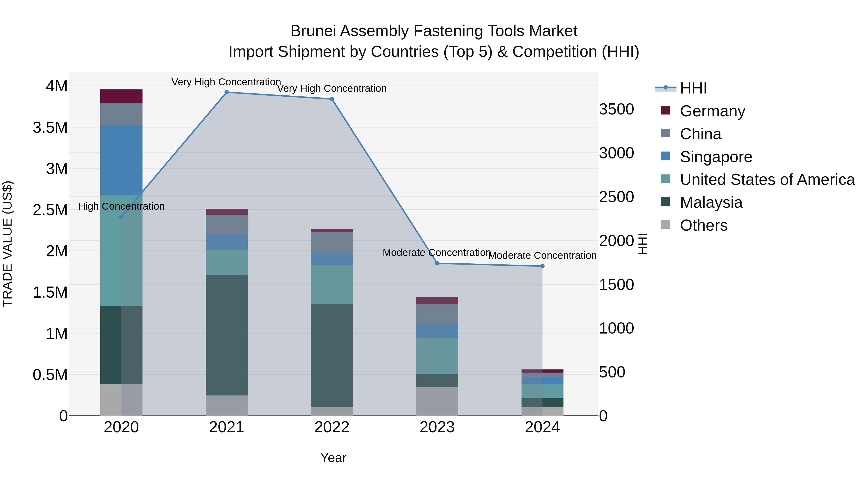This screenshot has width=868, height=488.
Task: Toggle United States of America legend entry
Action: (x=758, y=180)
